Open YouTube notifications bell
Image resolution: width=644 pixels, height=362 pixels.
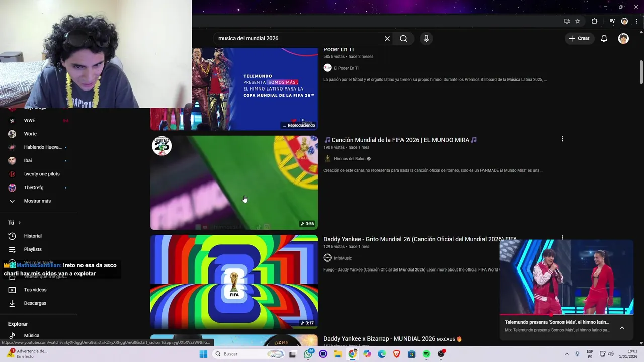[x=604, y=39]
